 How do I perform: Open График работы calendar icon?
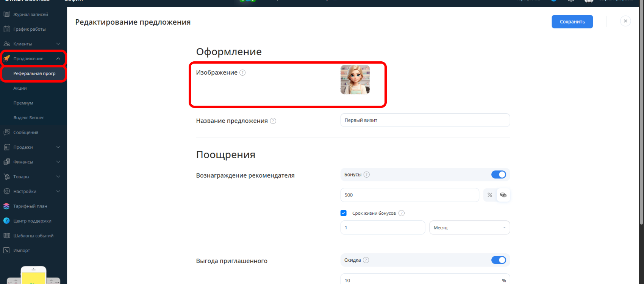click(x=7, y=29)
